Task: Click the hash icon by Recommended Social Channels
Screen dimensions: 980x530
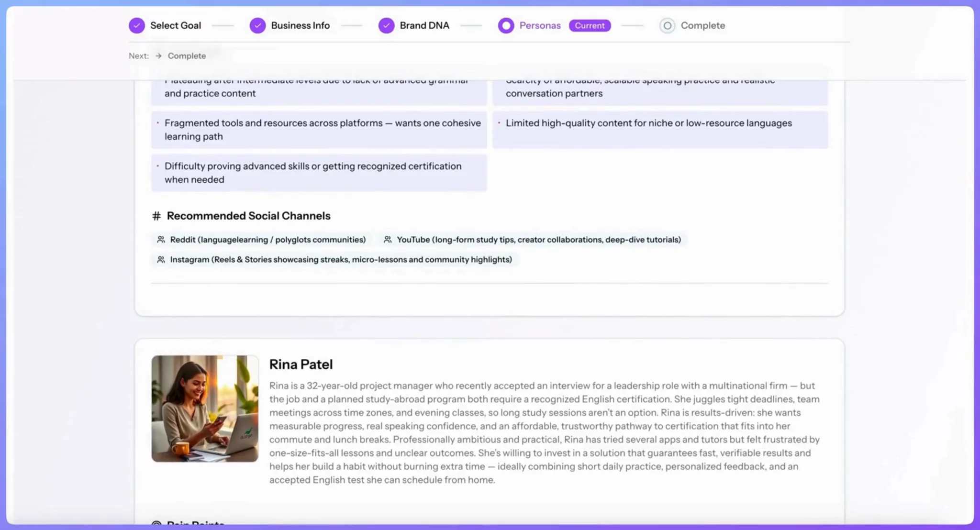Action: 156,216
